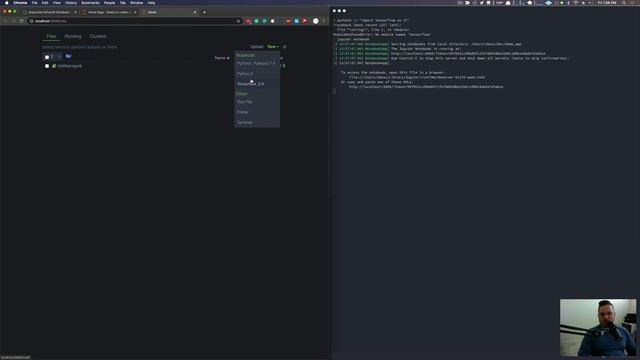Open the Window menu
Screen dimensions: 640x360
(137, 3)
